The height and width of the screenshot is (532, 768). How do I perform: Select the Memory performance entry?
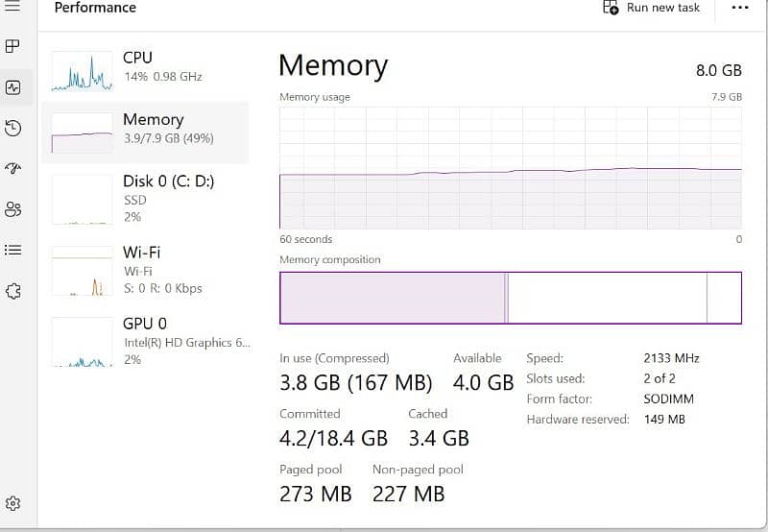pyautogui.click(x=149, y=129)
